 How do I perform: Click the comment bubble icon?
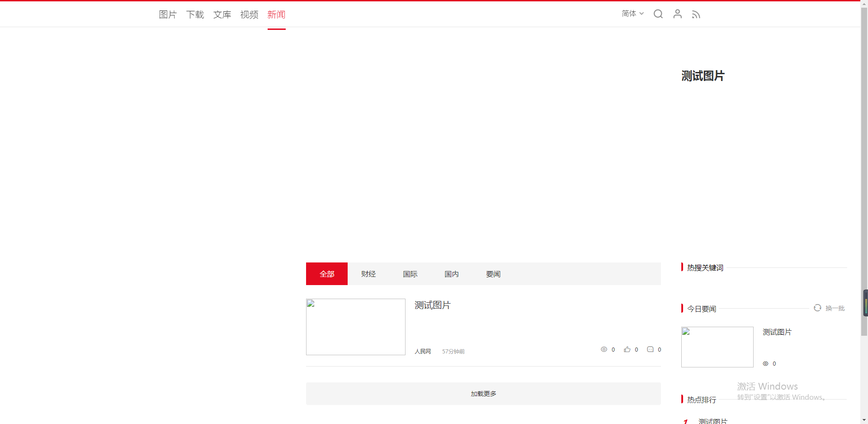650,349
